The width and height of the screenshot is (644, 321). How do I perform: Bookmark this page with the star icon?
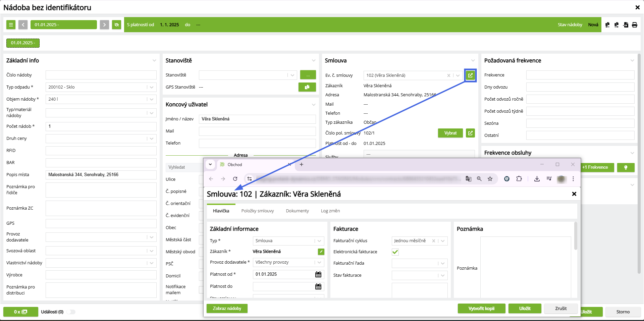[490, 179]
